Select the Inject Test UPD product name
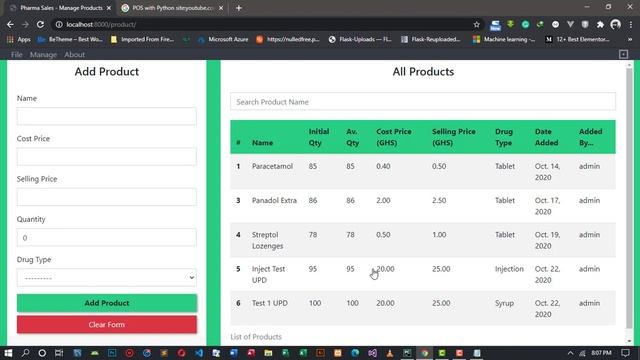This screenshot has width=640, height=360. (x=269, y=274)
